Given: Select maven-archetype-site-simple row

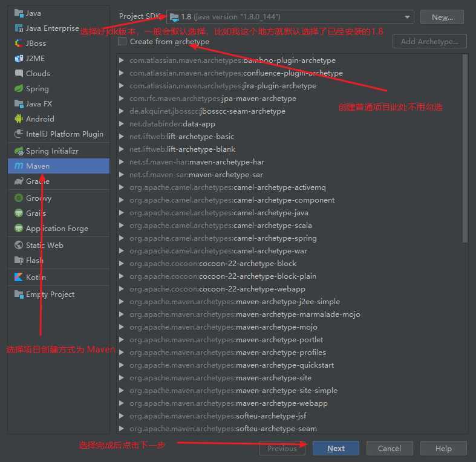Looking at the screenshot, I should tap(289, 391).
